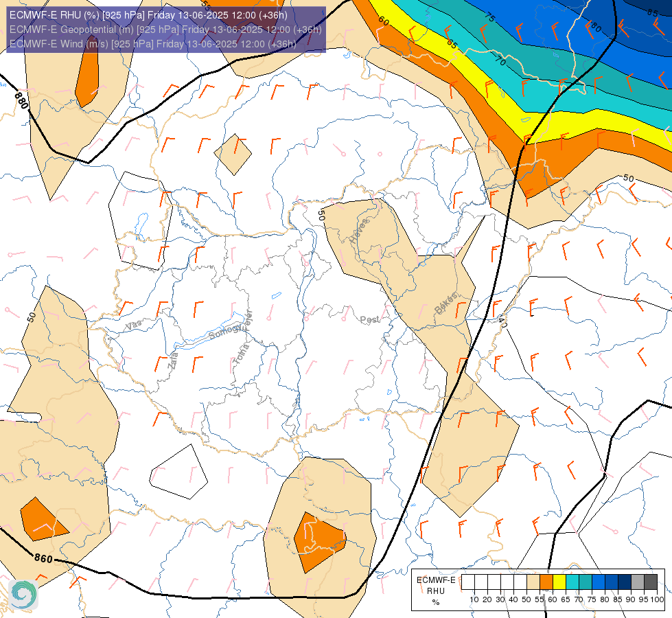Click the 80 contour label in the dark blue area

coord(595,27)
